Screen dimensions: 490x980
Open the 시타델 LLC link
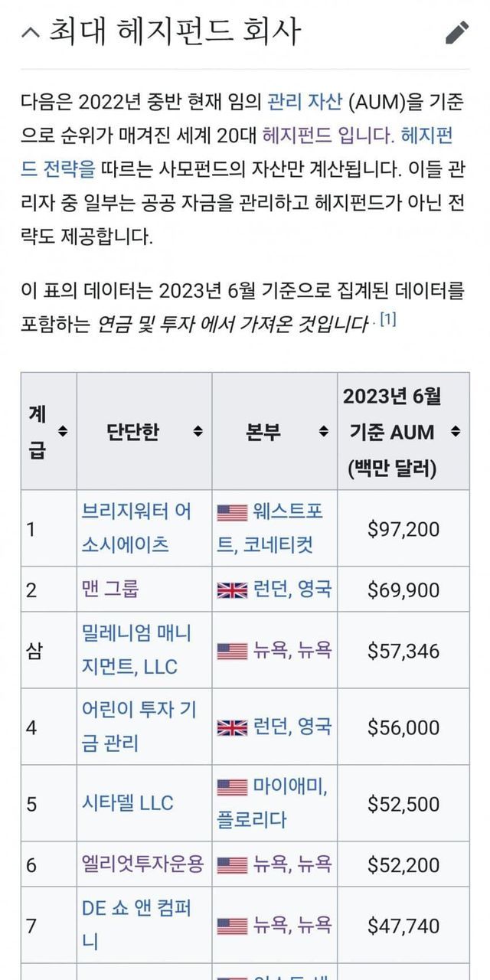point(127,803)
